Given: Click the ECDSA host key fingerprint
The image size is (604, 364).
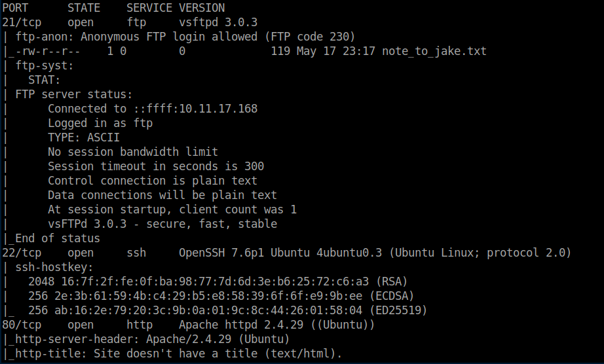Looking at the screenshot, I should (208, 296).
